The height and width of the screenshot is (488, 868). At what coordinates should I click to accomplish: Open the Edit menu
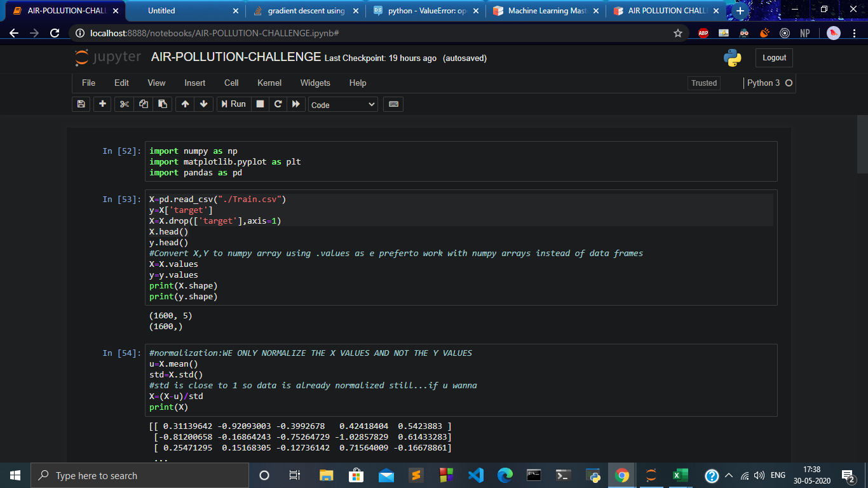pos(121,83)
